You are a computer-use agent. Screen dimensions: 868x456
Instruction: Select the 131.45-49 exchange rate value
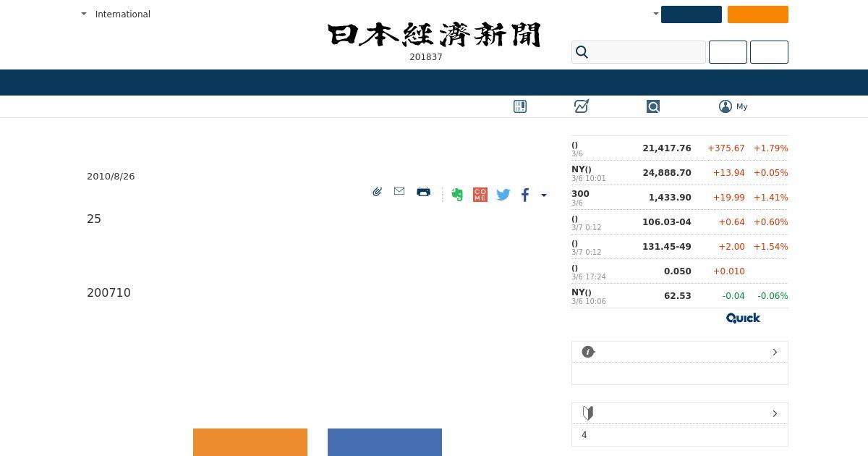667,247
